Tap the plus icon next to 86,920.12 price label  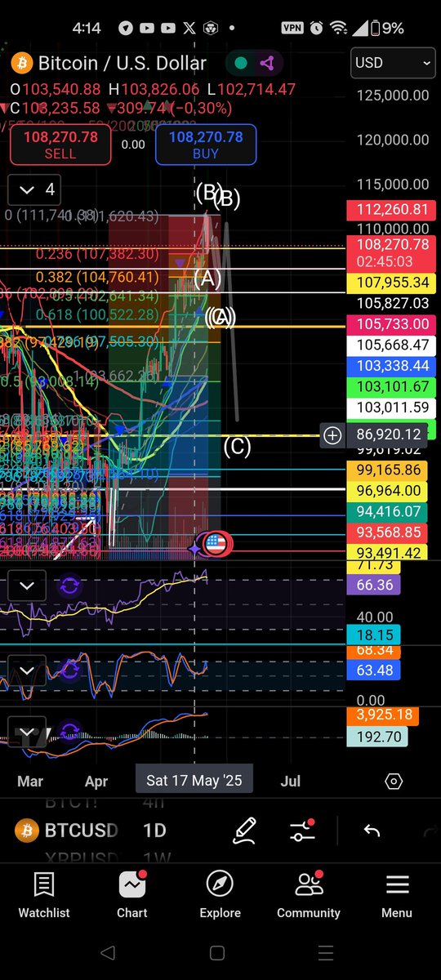[332, 435]
